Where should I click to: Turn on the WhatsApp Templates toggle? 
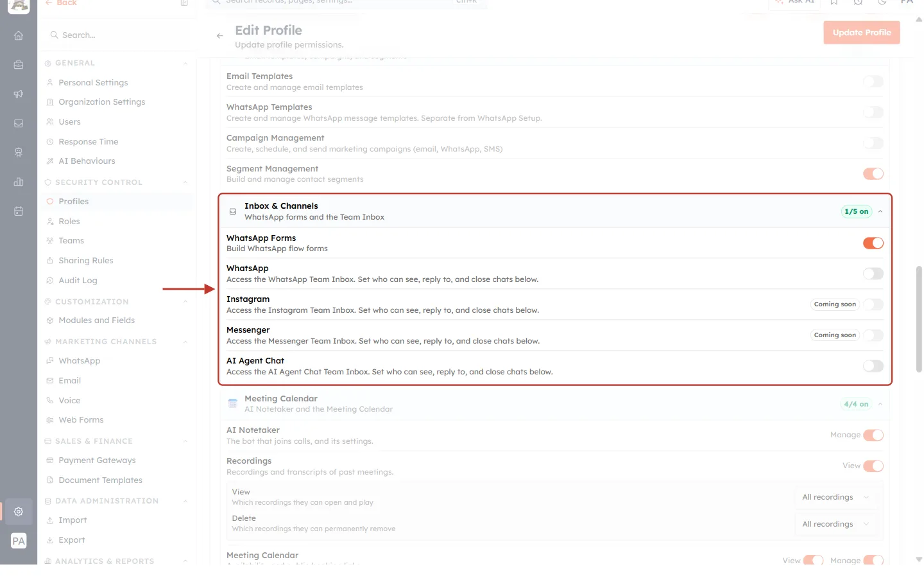[873, 112]
